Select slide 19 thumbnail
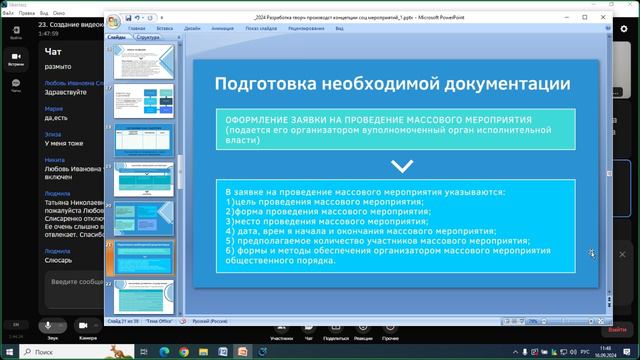 point(144,180)
